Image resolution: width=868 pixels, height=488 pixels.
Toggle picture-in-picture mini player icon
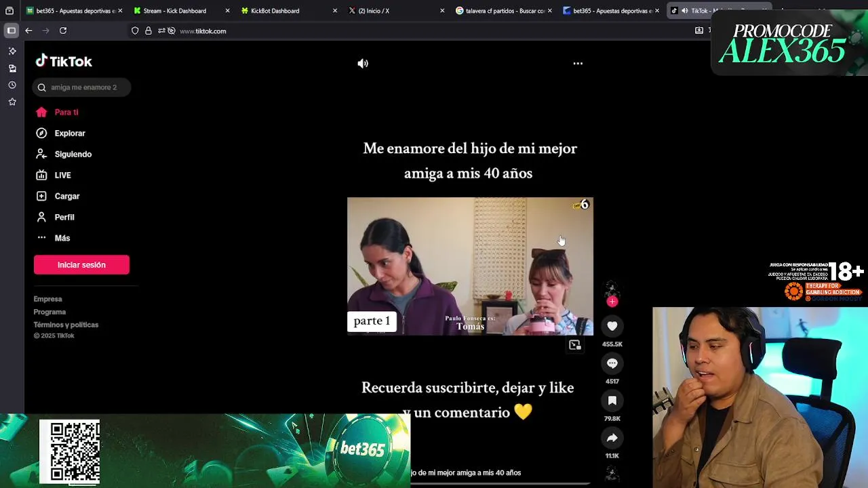point(575,345)
